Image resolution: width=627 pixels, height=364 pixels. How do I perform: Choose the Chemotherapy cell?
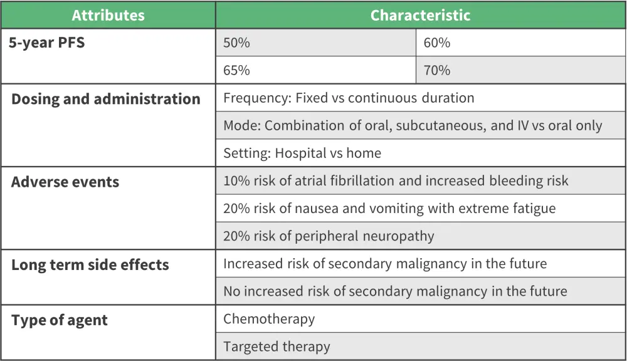click(269, 319)
